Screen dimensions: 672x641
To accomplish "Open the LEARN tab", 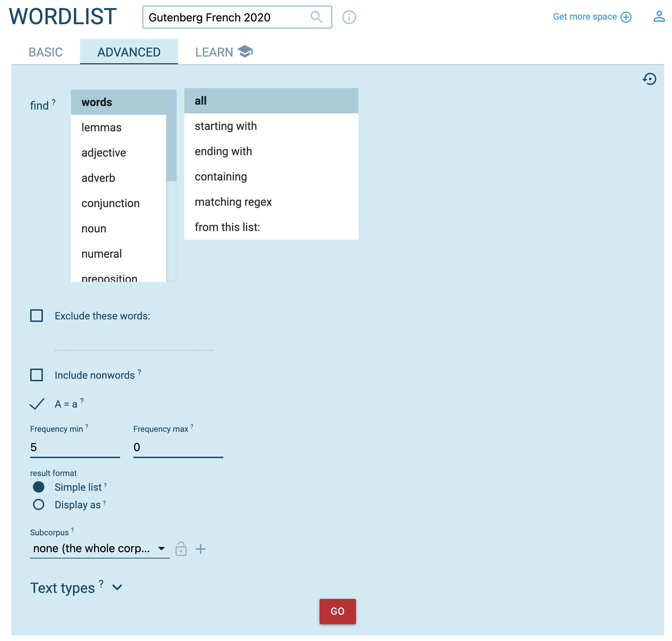I will 224,52.
